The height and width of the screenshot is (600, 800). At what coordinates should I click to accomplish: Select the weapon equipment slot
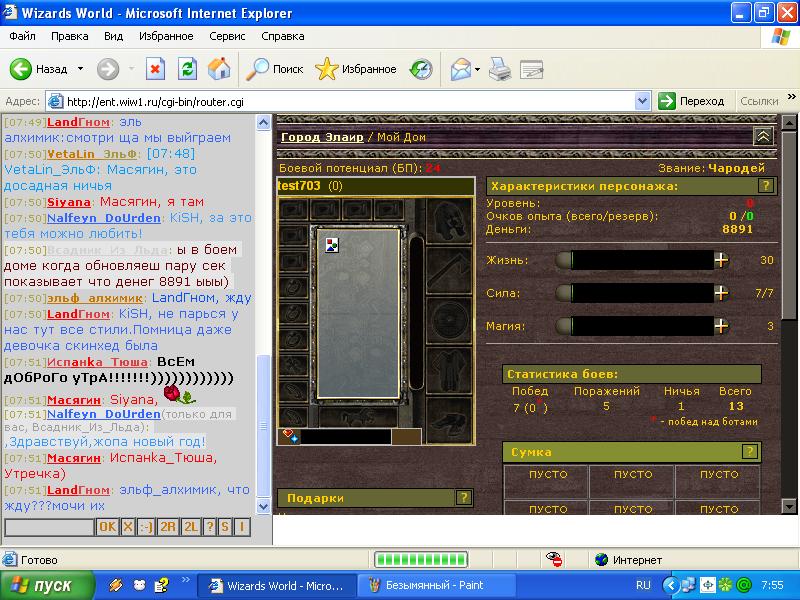tap(448, 270)
